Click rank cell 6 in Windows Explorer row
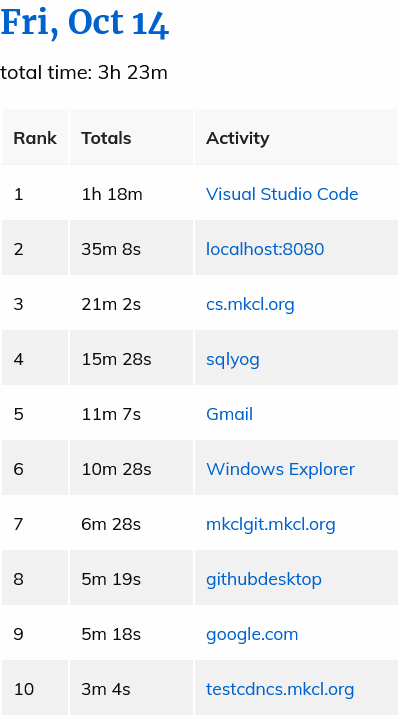398x718 pixels. (35, 468)
